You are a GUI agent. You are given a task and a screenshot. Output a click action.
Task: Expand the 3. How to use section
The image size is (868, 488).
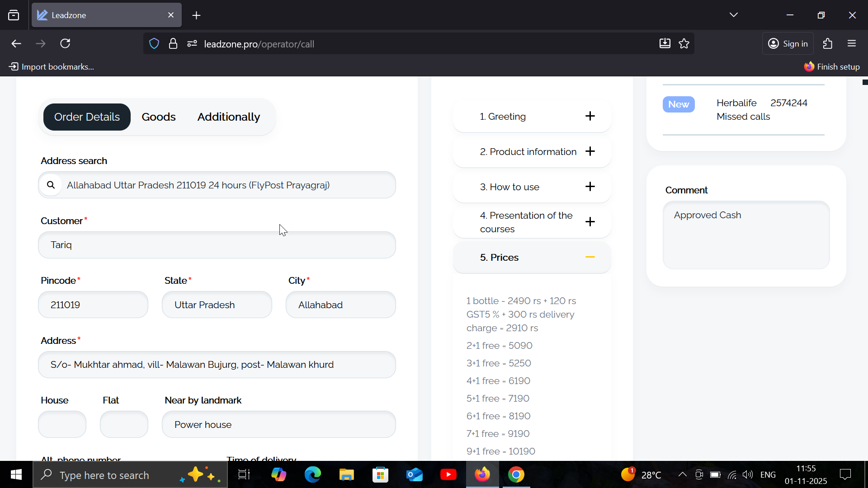point(590,187)
